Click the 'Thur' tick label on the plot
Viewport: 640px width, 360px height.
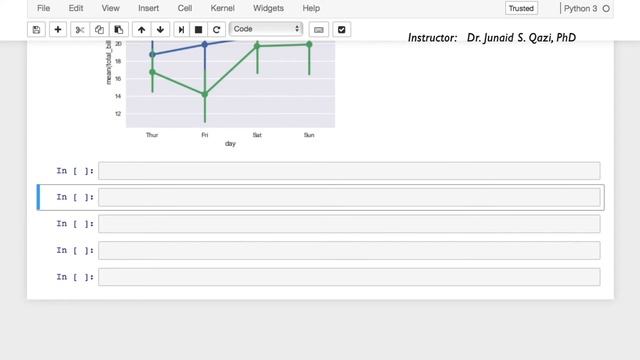[x=152, y=135]
